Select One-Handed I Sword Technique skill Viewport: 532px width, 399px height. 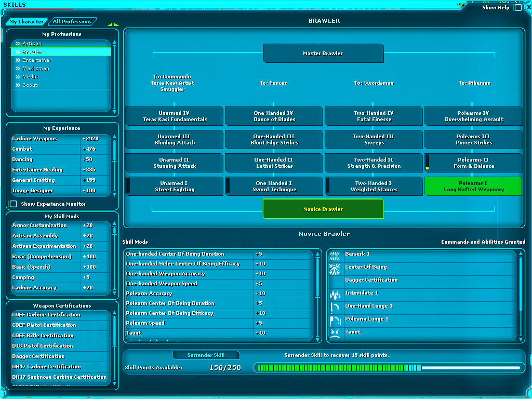click(274, 187)
